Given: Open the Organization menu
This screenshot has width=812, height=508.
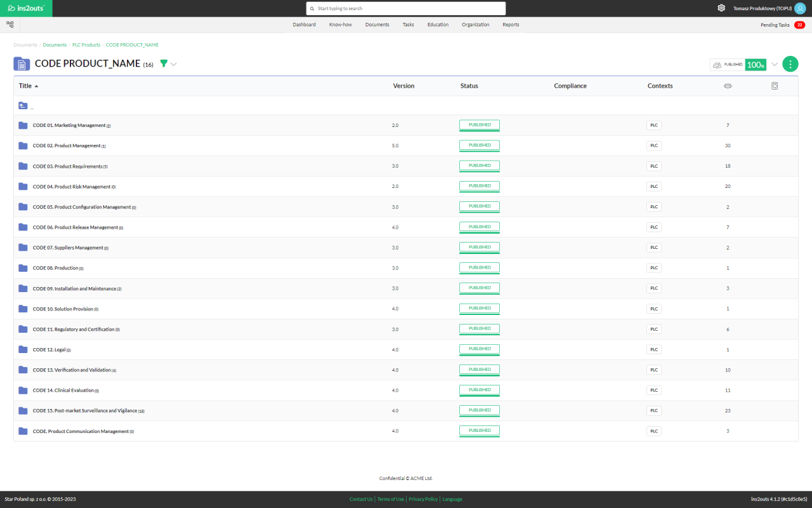Looking at the screenshot, I should click(x=475, y=25).
